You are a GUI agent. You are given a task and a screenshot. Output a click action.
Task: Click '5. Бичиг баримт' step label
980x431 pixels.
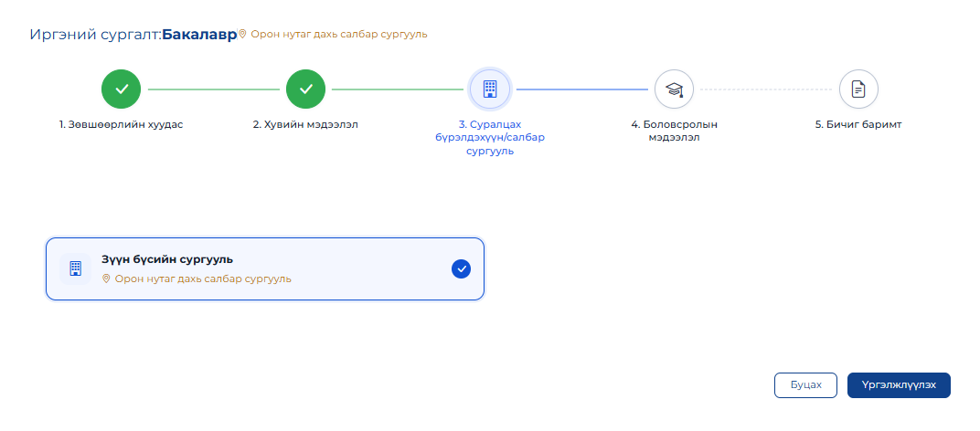point(858,124)
